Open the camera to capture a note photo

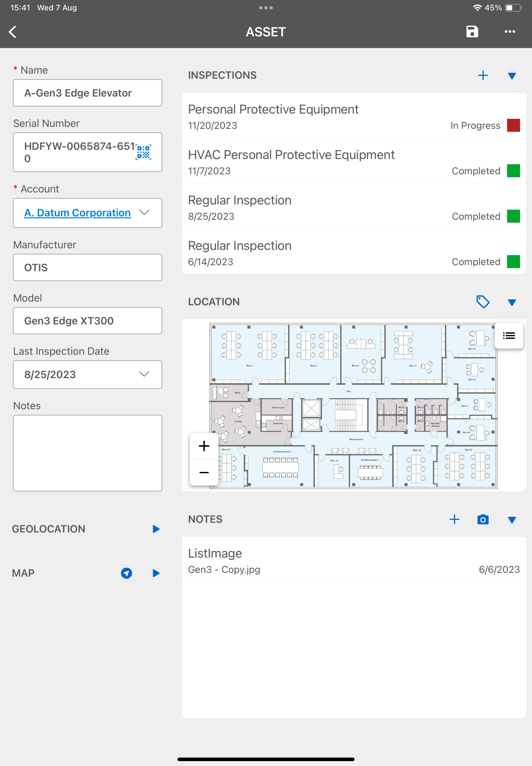coord(483,519)
